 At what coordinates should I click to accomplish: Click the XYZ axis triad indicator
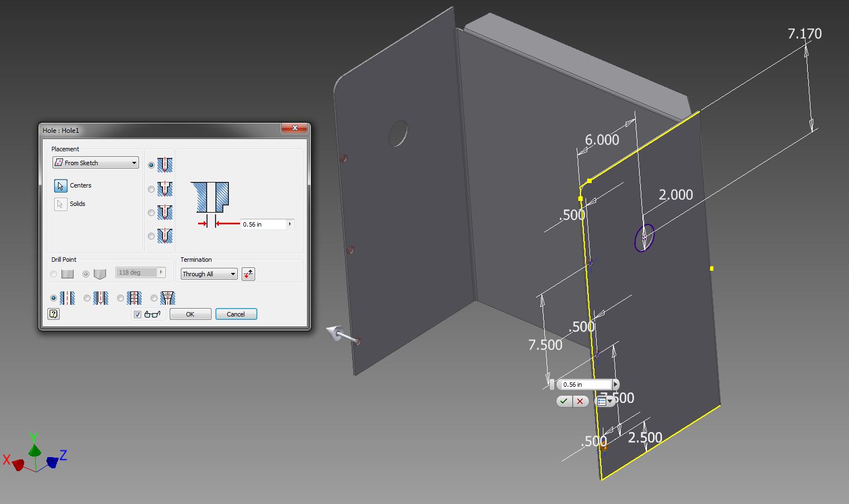(x=35, y=453)
